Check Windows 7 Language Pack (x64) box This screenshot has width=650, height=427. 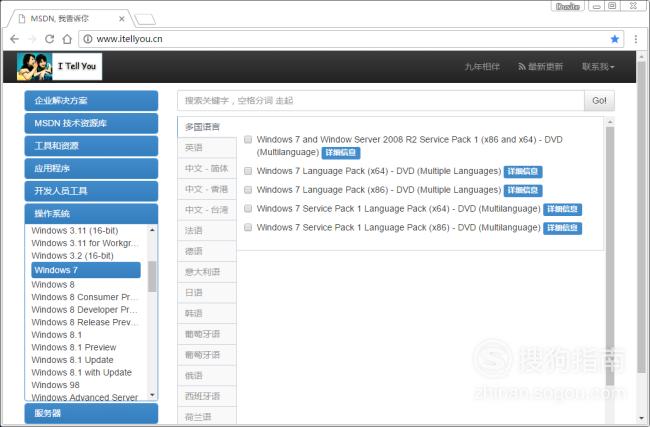[248, 171]
